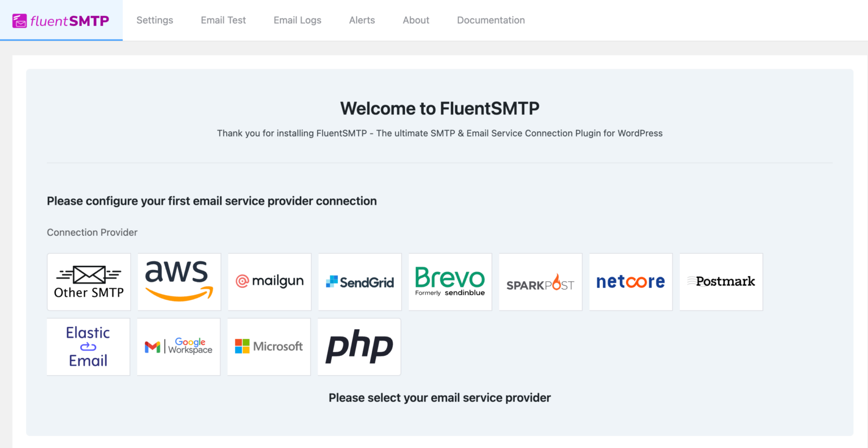Open the Settings tab

tap(154, 20)
